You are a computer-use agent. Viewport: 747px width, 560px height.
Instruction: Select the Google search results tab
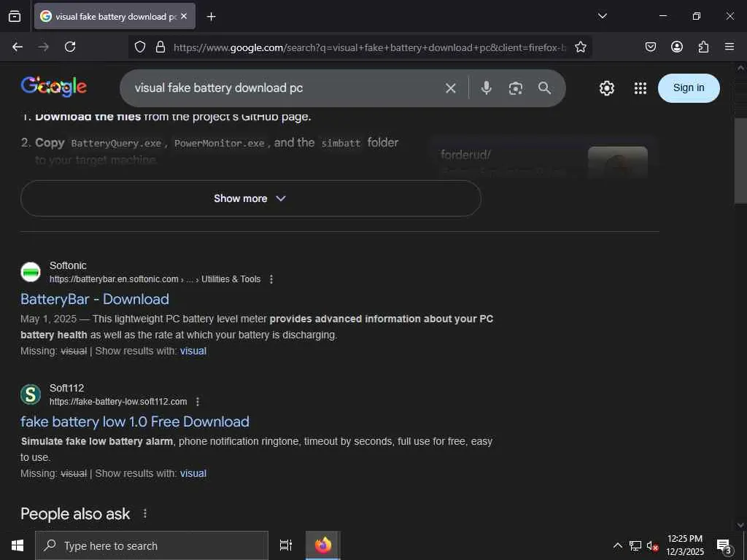[x=115, y=16]
